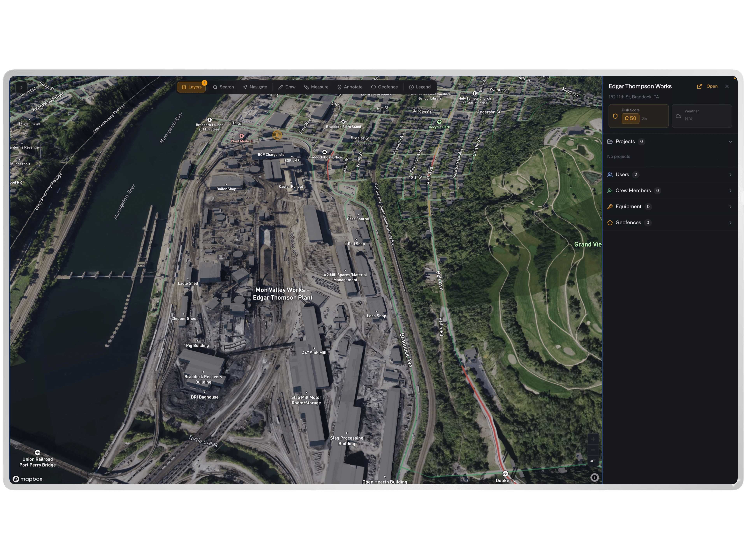Screen dimensions: 747x560
Task: Expand the Geofences section
Action: (670, 223)
